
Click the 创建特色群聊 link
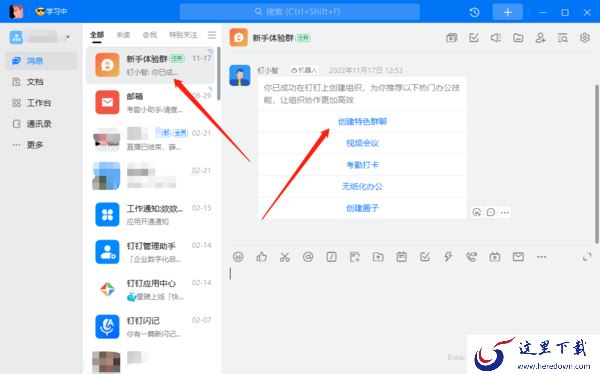[x=362, y=121]
